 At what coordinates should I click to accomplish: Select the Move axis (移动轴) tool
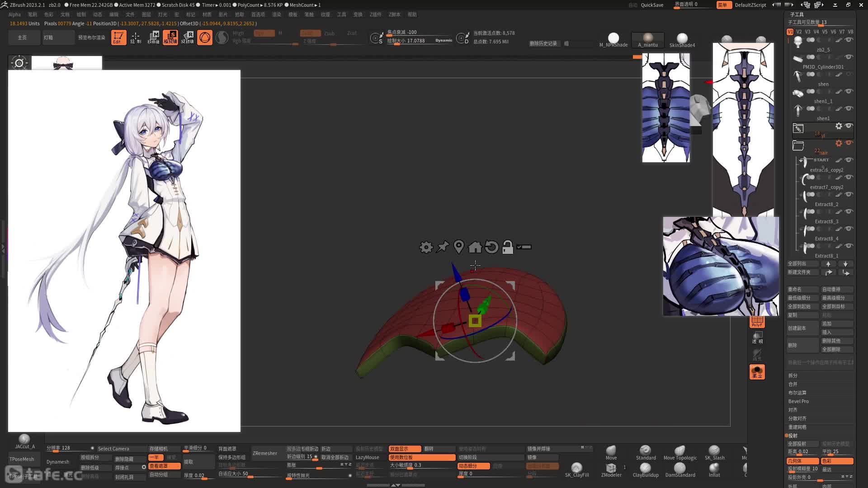coord(153,38)
